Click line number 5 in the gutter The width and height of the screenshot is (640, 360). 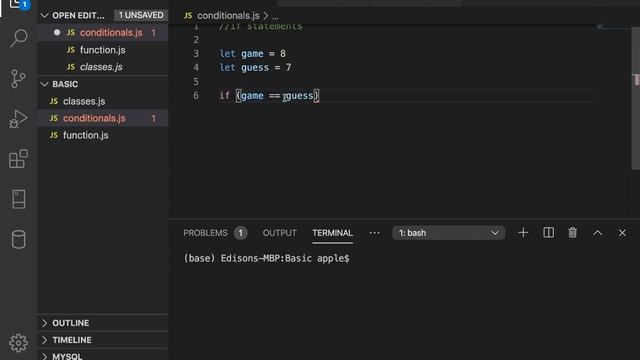196,82
